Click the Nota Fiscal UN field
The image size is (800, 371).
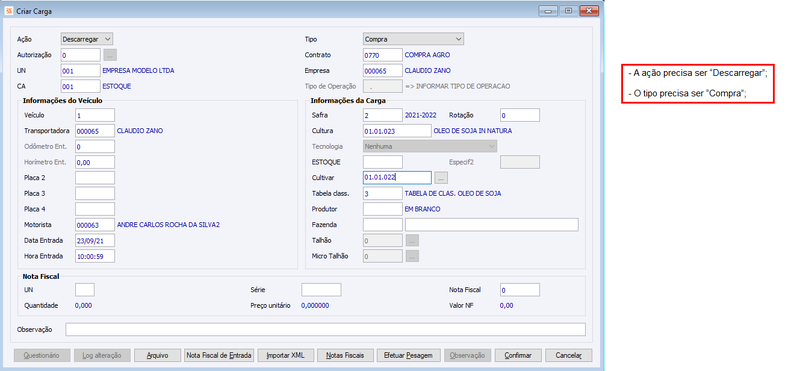pos(85,290)
